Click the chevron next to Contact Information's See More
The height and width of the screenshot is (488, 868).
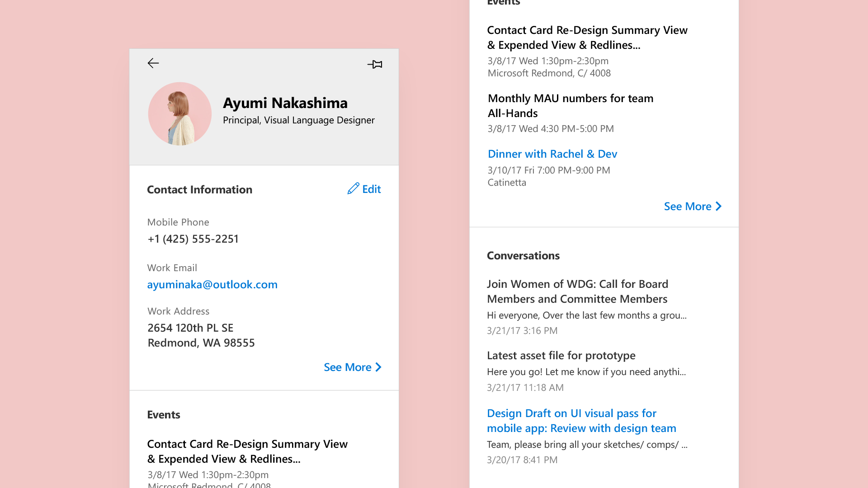(378, 367)
